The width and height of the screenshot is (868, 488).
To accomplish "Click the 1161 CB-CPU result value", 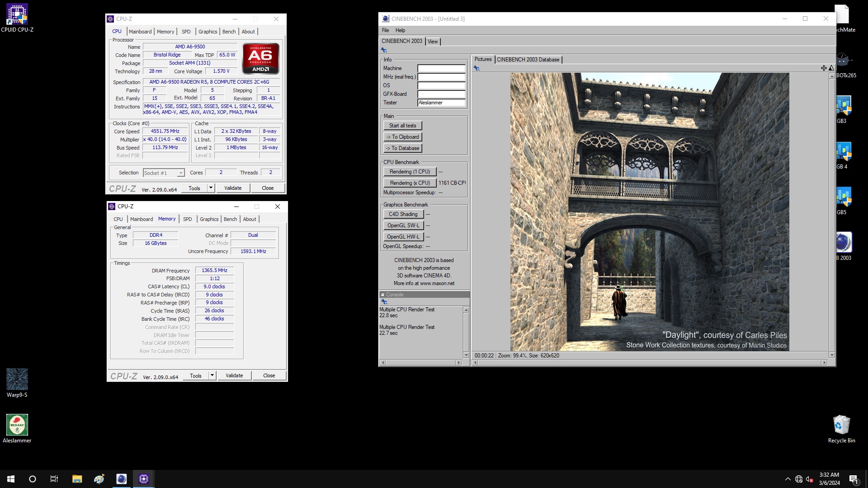I will pyautogui.click(x=452, y=183).
